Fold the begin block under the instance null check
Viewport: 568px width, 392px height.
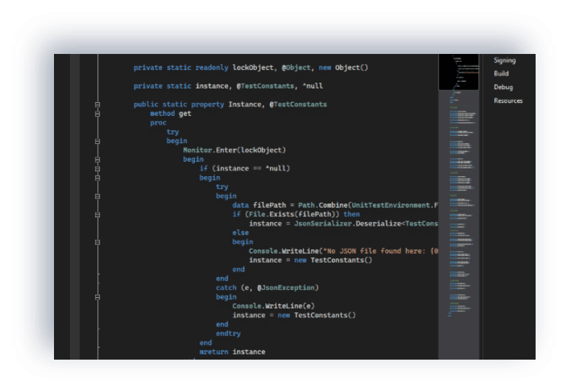(97, 178)
